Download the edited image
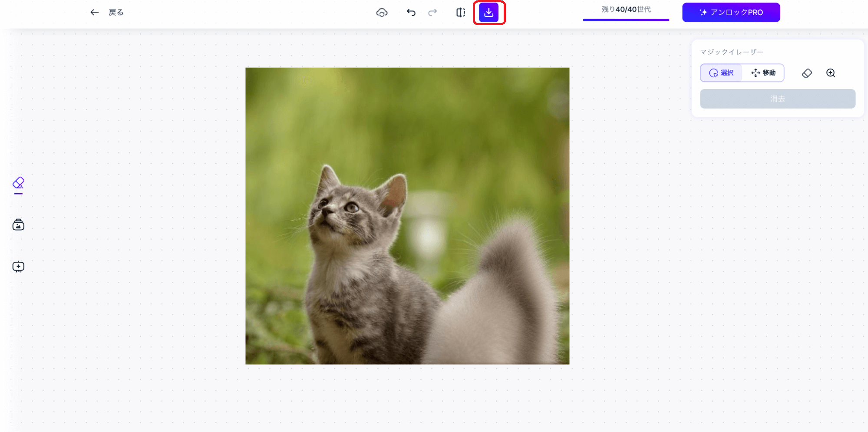868x432 pixels. tap(488, 12)
